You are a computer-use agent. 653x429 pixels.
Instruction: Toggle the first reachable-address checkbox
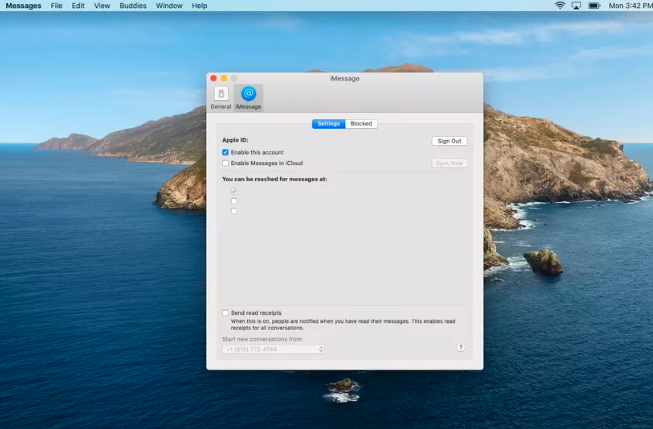coord(234,191)
